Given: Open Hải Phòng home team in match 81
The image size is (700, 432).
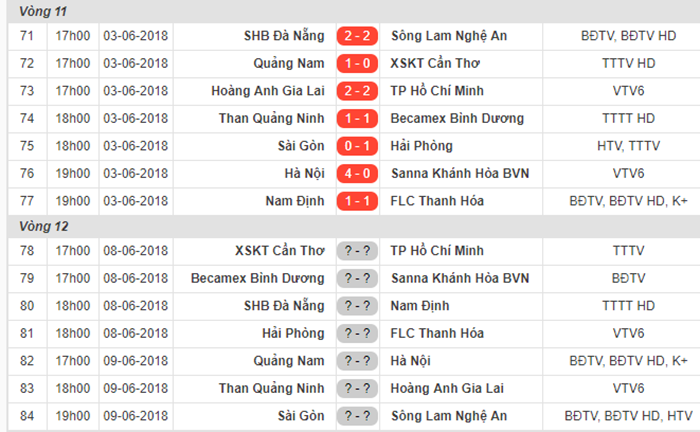Looking at the screenshot, I should click(293, 333).
